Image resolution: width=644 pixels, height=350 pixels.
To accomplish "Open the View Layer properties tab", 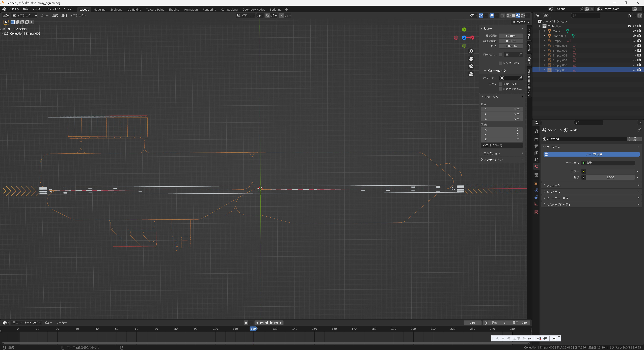I will point(536,153).
